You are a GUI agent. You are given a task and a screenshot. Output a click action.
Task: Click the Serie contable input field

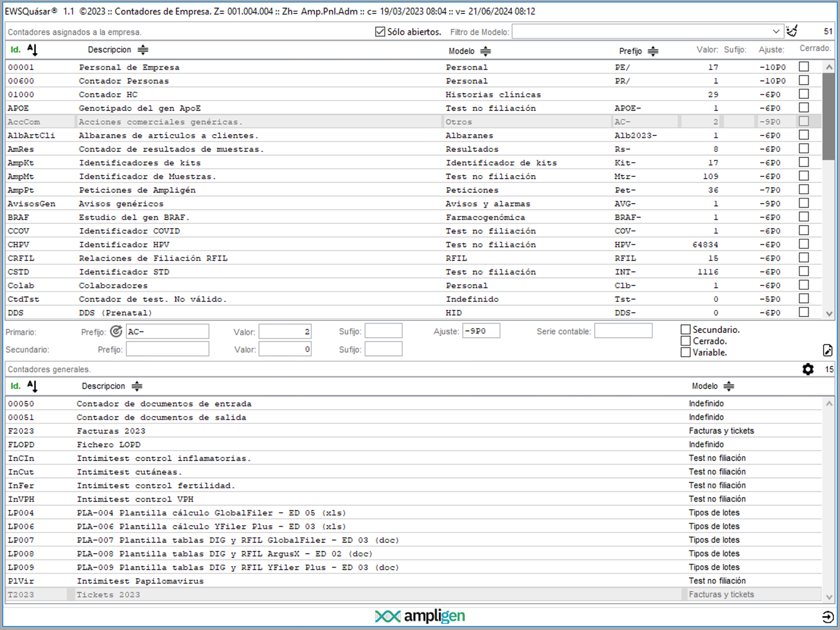click(x=623, y=331)
